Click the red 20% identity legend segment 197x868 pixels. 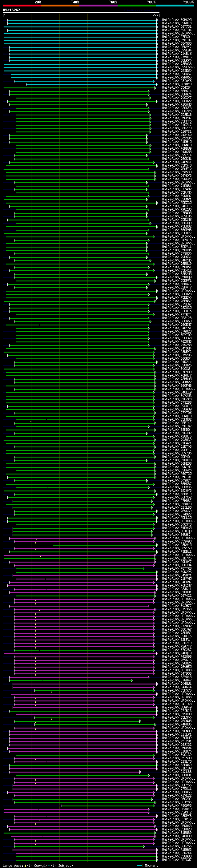[22, 6]
